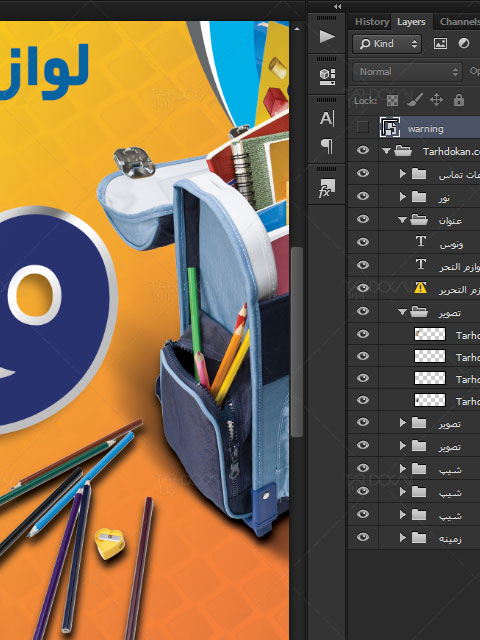
Task: Toggle visibility of the نور group
Action: [362, 196]
